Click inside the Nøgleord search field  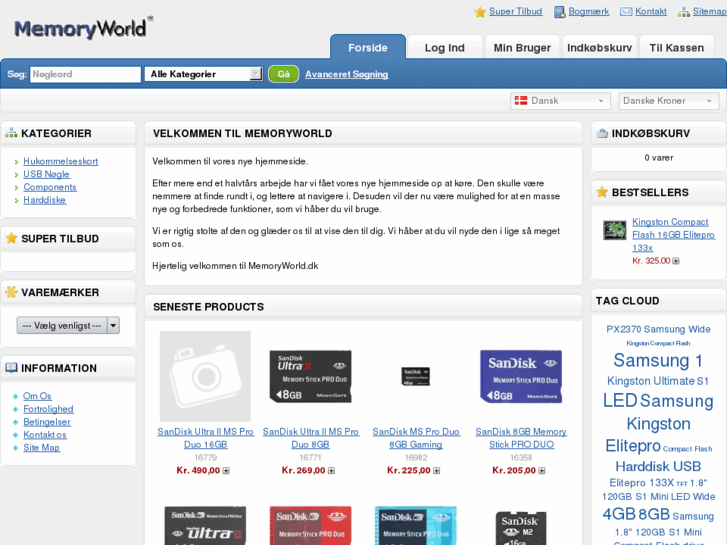point(85,74)
